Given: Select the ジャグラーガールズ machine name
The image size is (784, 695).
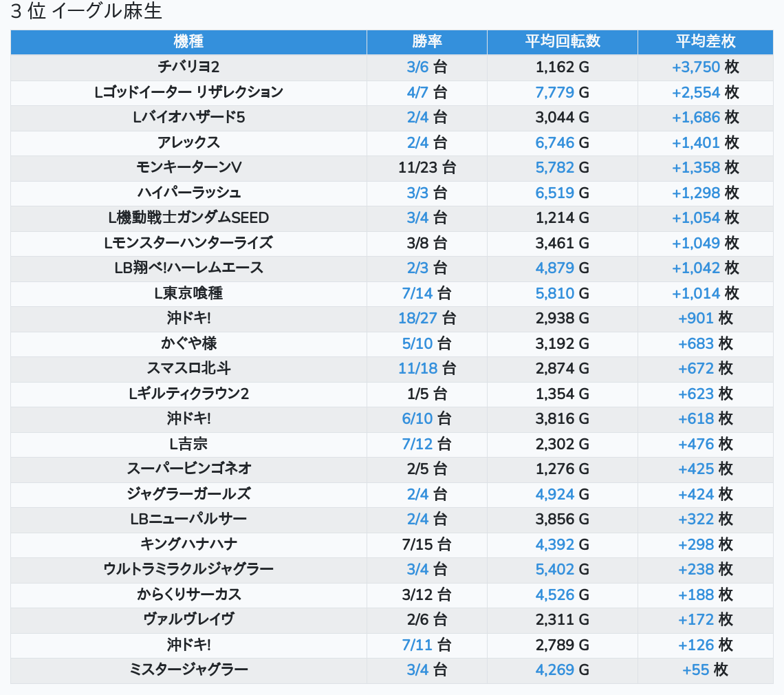Looking at the screenshot, I should pos(188,494).
